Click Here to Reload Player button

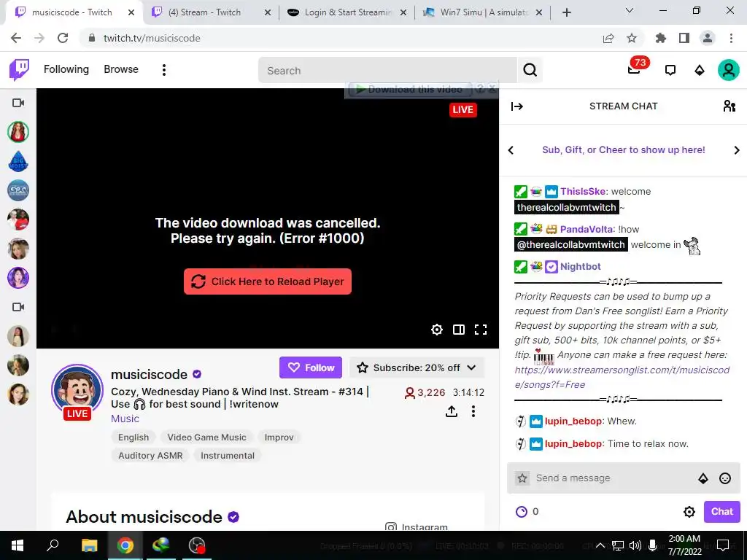268,281
